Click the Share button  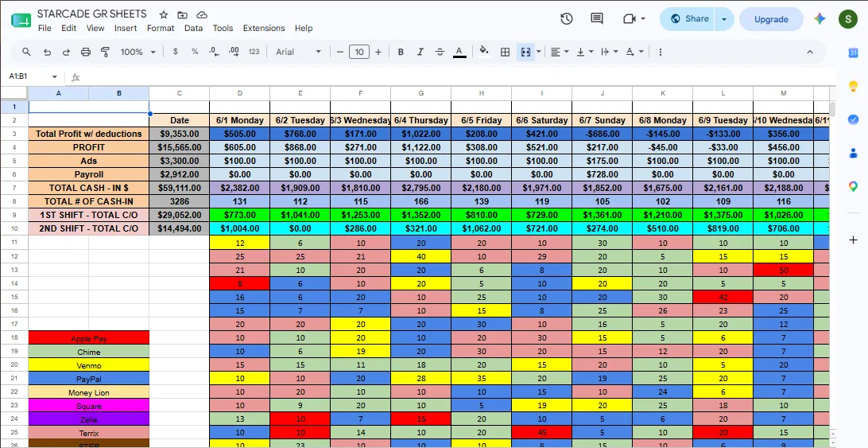pyautogui.click(x=688, y=19)
